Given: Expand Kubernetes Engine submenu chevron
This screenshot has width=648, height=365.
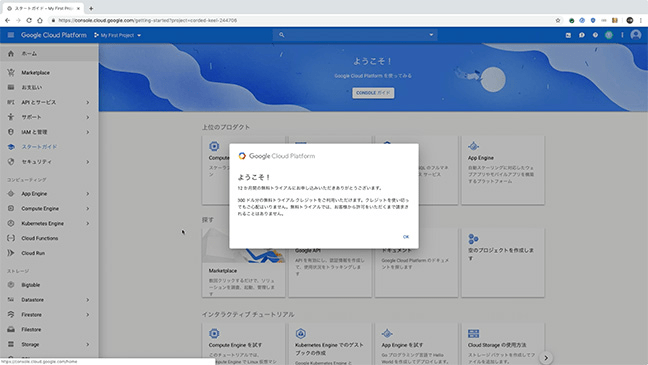Looking at the screenshot, I should point(88,223).
